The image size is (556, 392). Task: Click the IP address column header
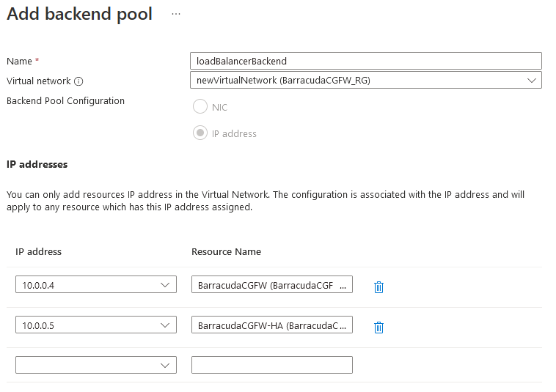pos(38,251)
